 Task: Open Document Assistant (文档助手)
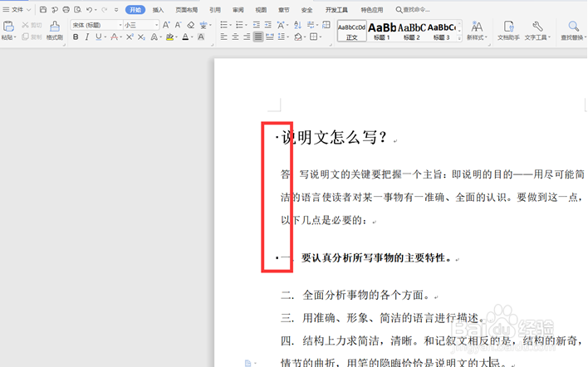pyautogui.click(x=508, y=31)
